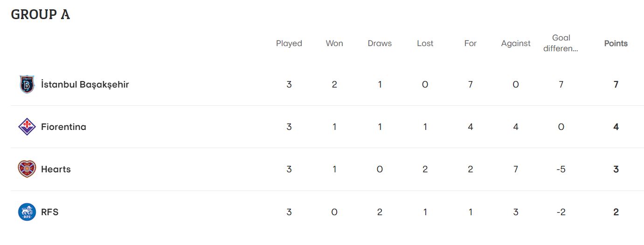The image size is (644, 245).
Task: Click RFS's points value 2
Action: click(x=616, y=212)
